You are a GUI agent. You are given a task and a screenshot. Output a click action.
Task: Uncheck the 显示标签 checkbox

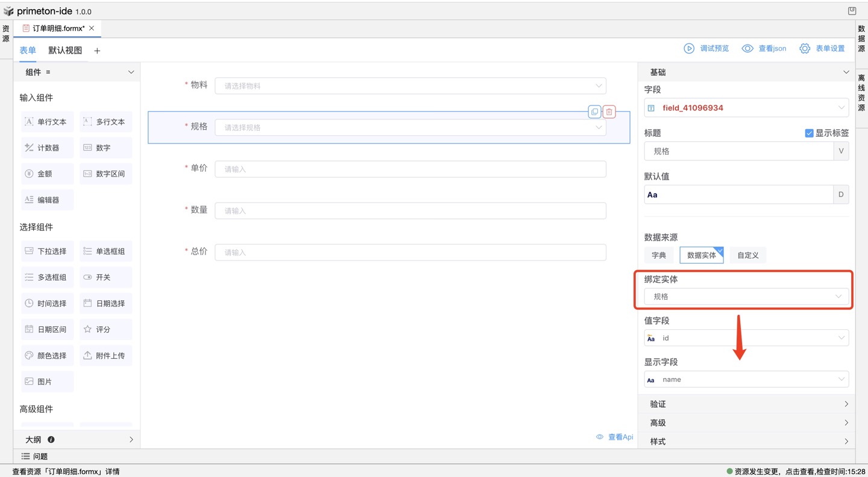[x=809, y=133]
